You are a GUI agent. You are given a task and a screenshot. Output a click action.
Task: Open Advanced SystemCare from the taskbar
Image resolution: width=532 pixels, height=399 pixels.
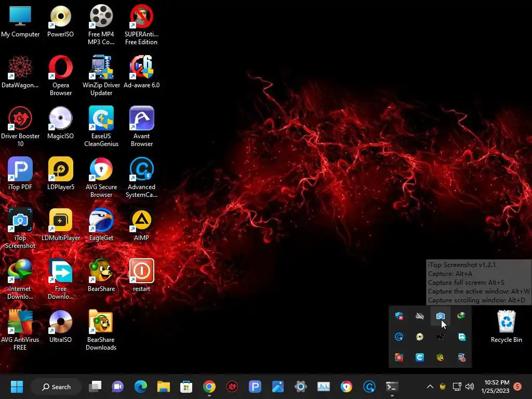tap(369, 387)
